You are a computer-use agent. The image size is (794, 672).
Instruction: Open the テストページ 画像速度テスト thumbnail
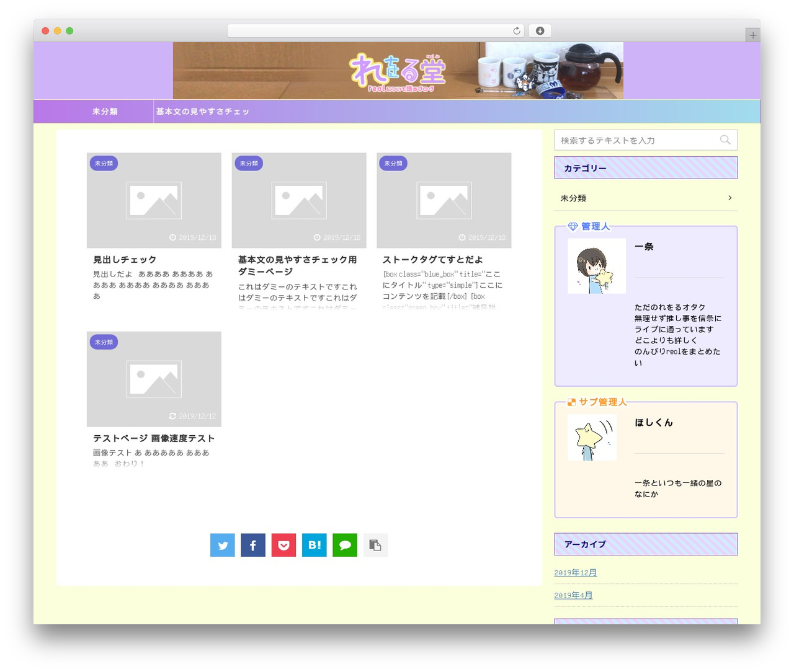pos(154,379)
